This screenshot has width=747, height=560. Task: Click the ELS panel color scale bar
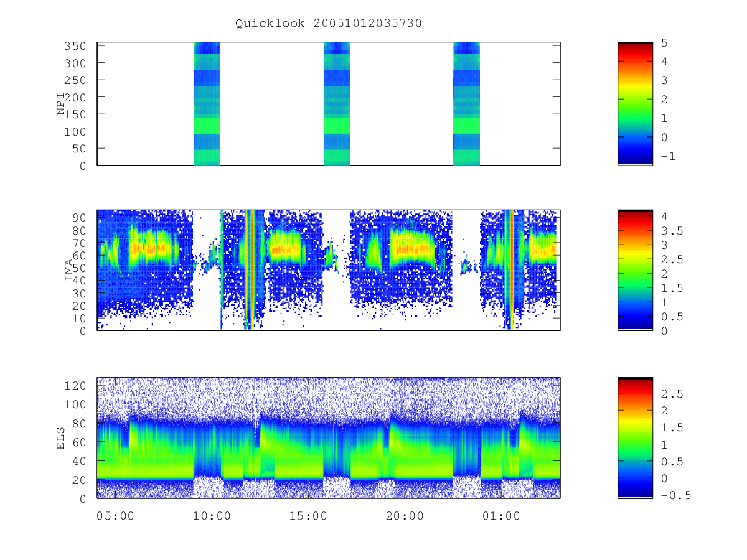pyautogui.click(x=635, y=437)
